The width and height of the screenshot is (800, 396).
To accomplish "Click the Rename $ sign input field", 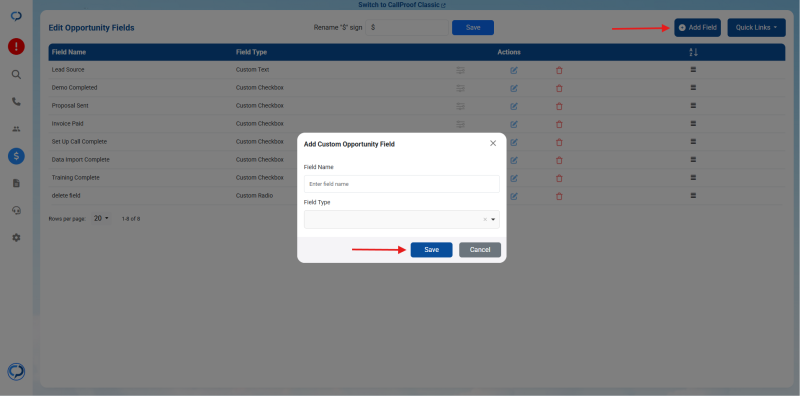I will point(407,28).
